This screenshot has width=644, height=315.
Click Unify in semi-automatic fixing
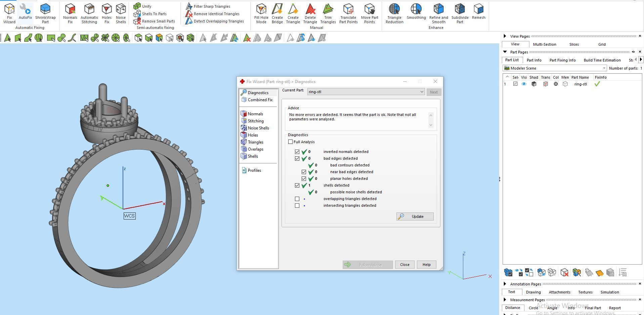point(142,6)
